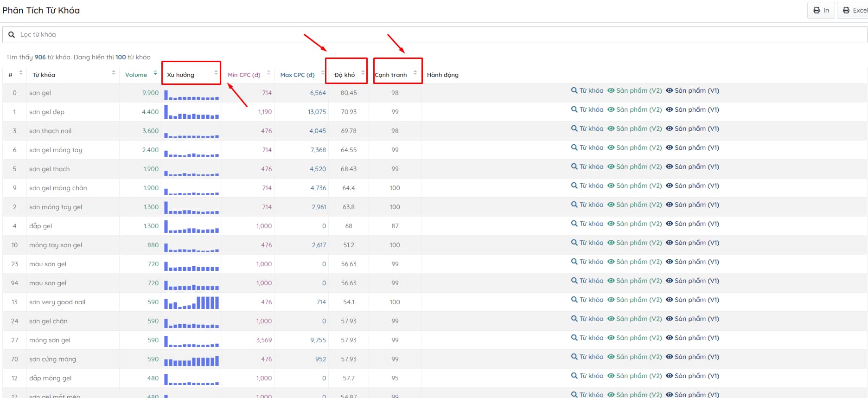
Task: Sort table by Volume column arrow
Action: (x=155, y=74)
